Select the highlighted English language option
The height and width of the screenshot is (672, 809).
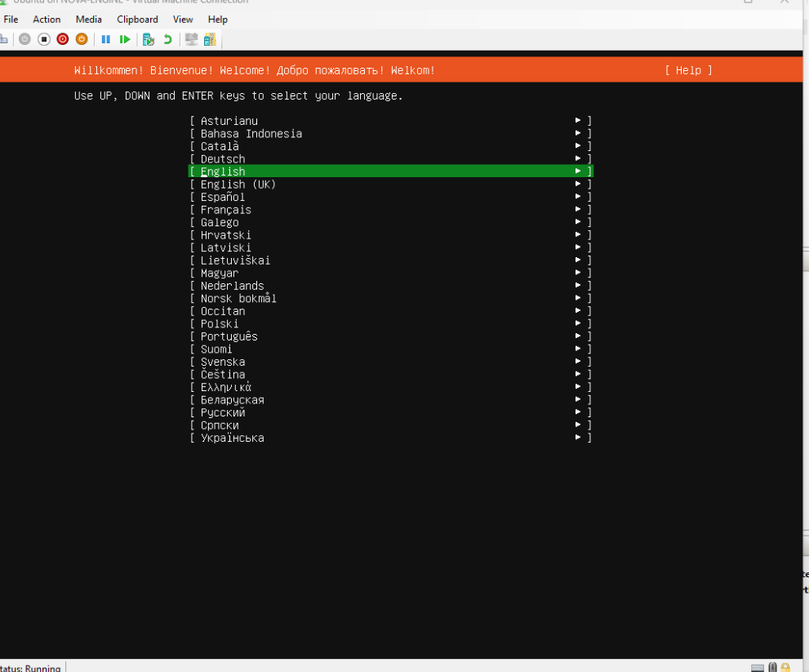point(223,171)
